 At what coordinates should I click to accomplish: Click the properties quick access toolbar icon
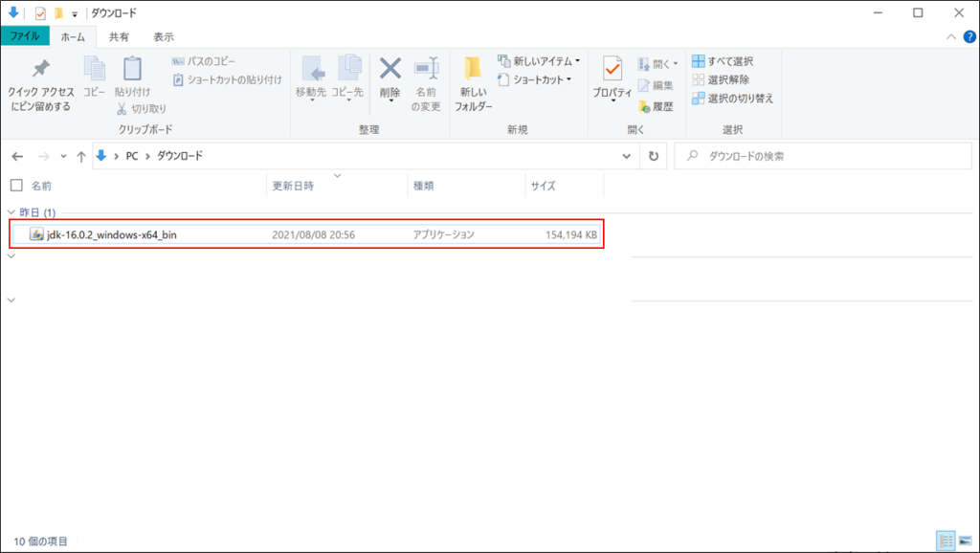point(40,13)
